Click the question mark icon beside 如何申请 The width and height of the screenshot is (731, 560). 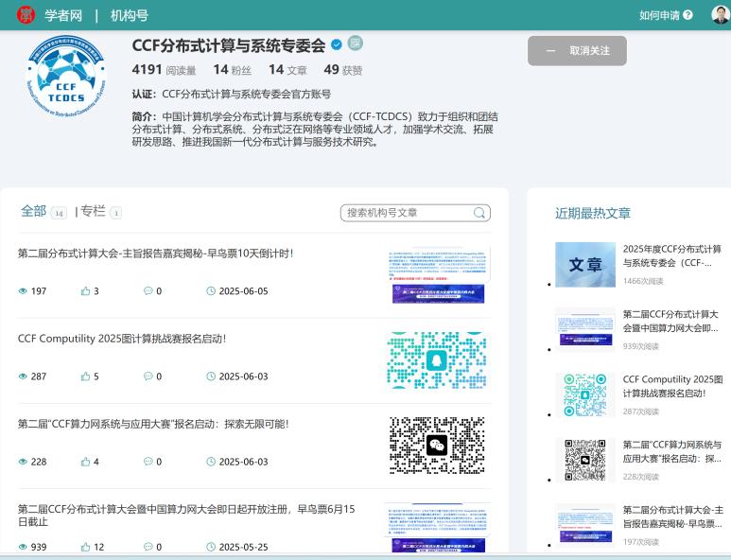tap(687, 15)
